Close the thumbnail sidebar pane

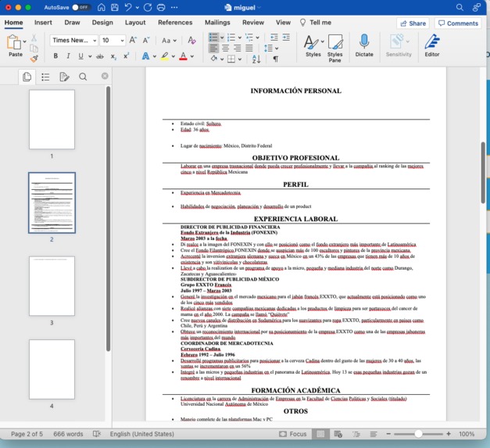105,76
